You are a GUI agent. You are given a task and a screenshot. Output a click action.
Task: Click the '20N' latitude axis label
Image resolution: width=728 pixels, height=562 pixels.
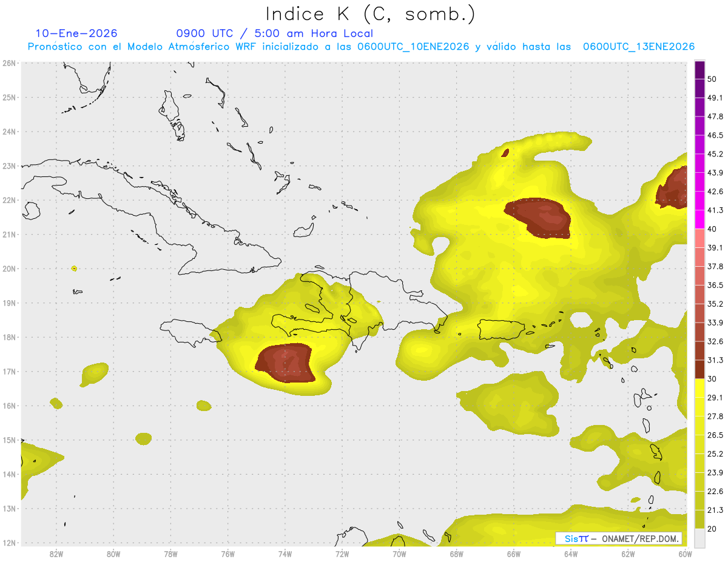(9, 269)
